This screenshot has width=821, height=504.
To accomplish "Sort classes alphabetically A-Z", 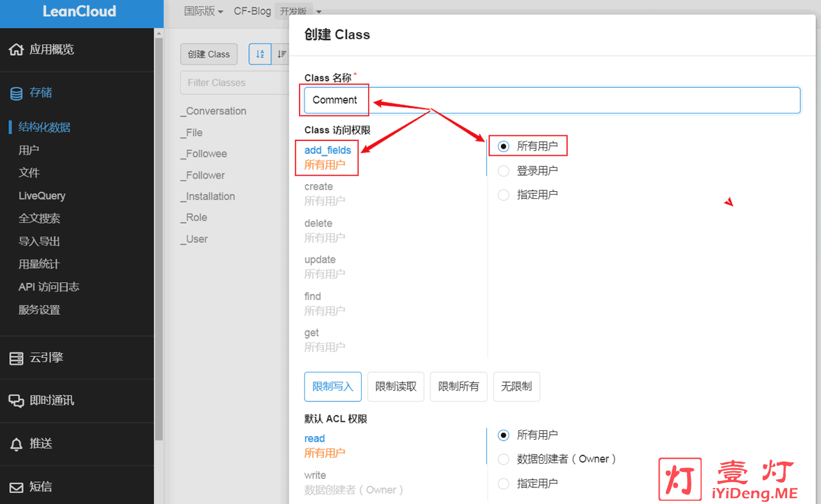I will (x=260, y=55).
